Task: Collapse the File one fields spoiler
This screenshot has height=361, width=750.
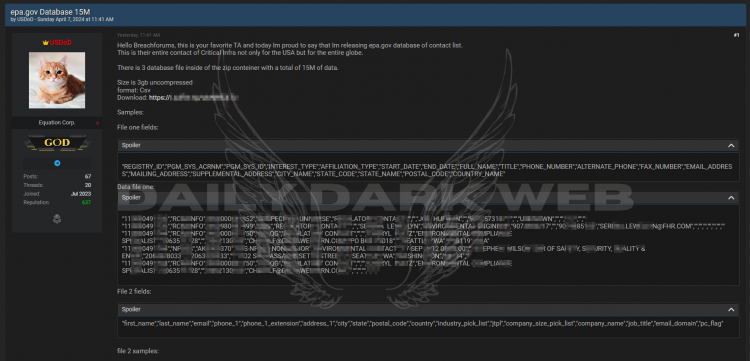Action: coord(731,145)
